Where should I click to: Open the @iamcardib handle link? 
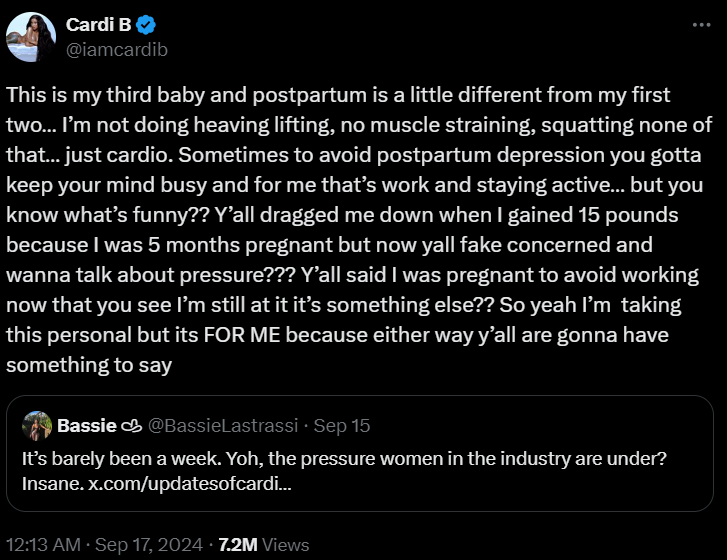tap(116, 50)
